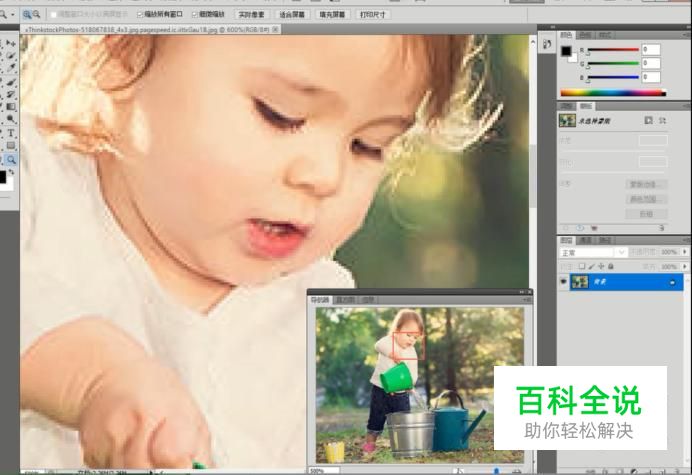Screen dimensions: 692x475
Task: Click the add vector mask icon
Action: 662,120
